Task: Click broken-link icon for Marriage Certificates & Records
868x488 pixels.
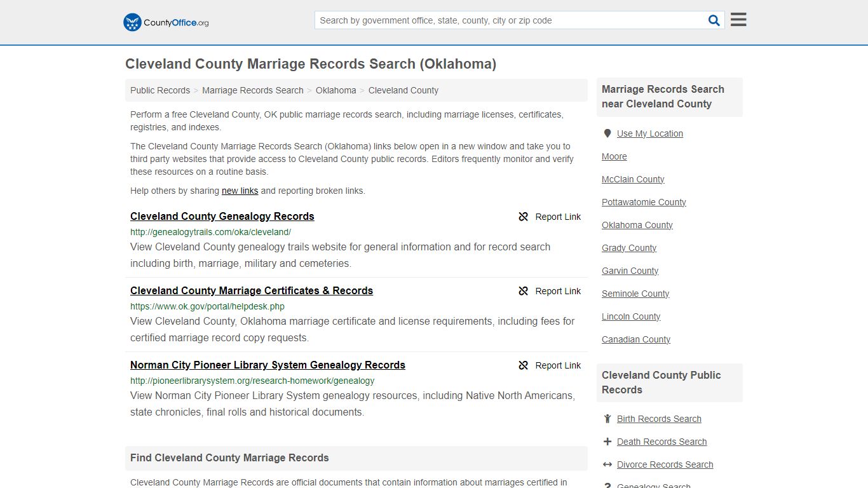Action: pos(524,291)
